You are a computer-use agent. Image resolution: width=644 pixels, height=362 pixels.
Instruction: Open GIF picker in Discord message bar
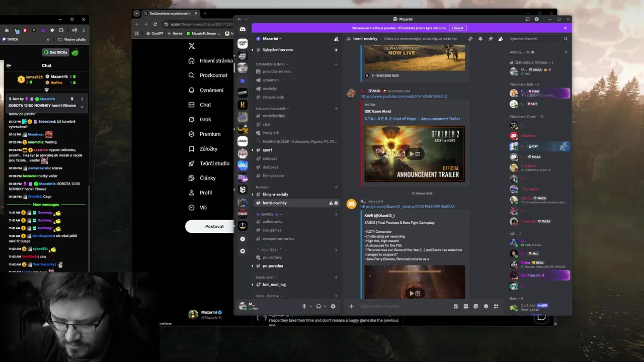click(466, 306)
